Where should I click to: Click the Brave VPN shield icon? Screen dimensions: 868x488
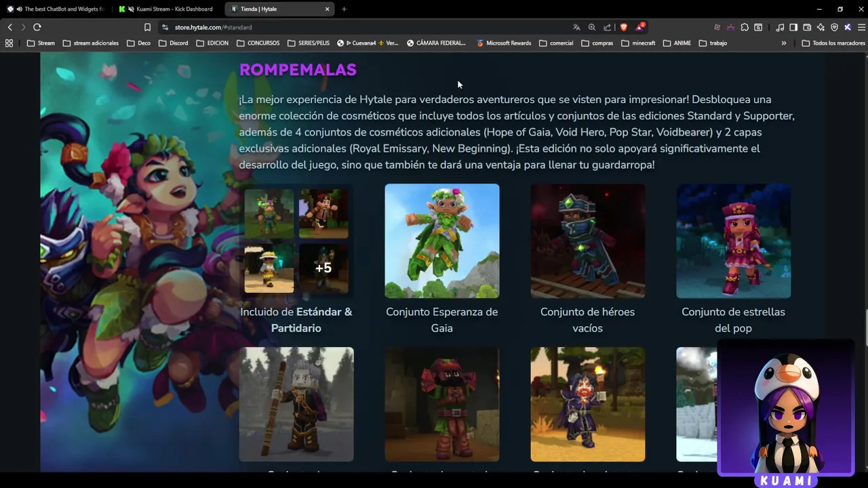(x=834, y=27)
